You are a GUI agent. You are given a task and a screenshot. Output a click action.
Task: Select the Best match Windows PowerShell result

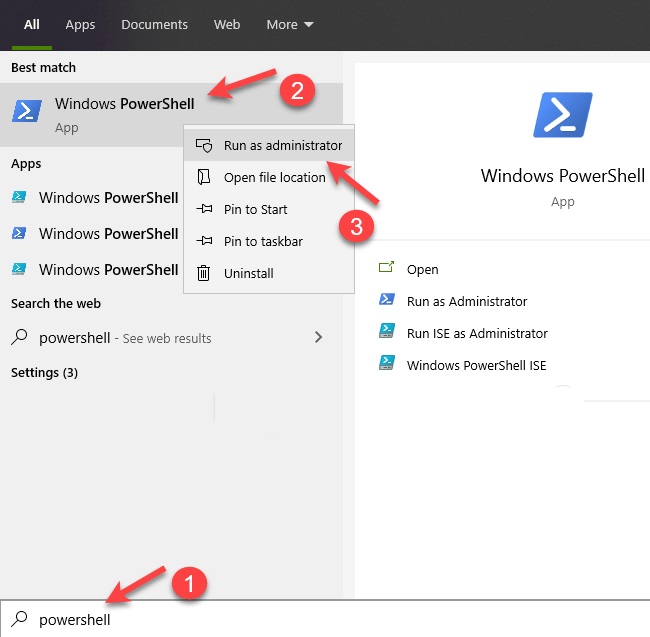coord(171,115)
